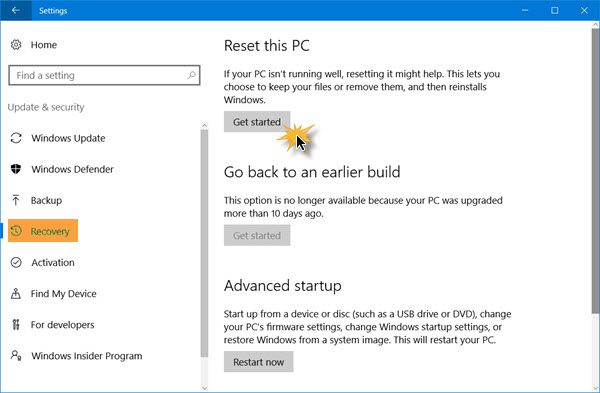
Task: Click the Advanced startup heading
Action: 282,286
